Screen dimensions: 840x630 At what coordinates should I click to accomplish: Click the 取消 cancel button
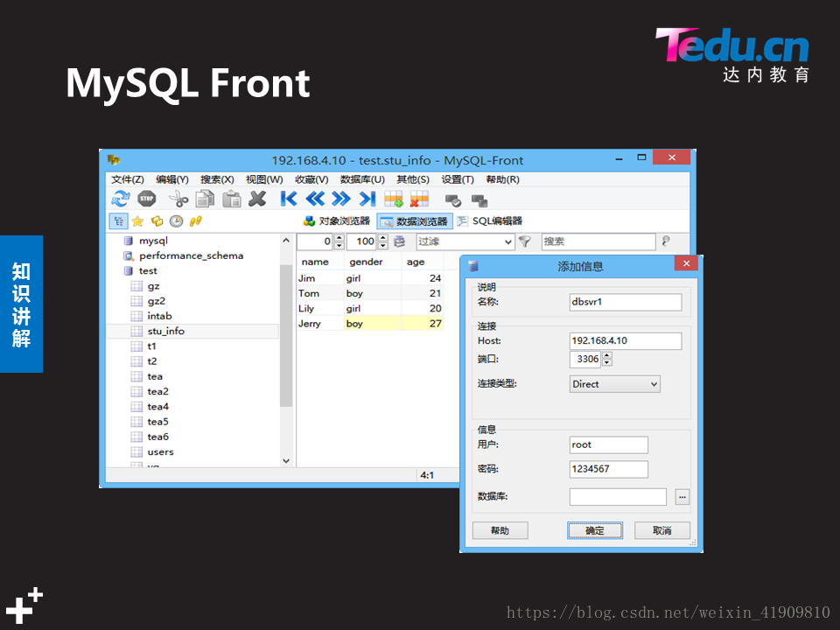tap(662, 530)
